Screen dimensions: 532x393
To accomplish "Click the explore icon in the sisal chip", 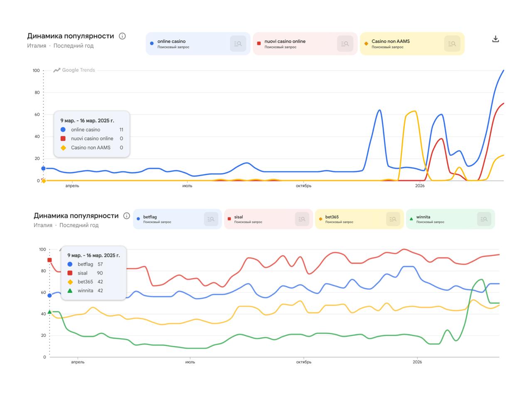I will pos(302,219).
